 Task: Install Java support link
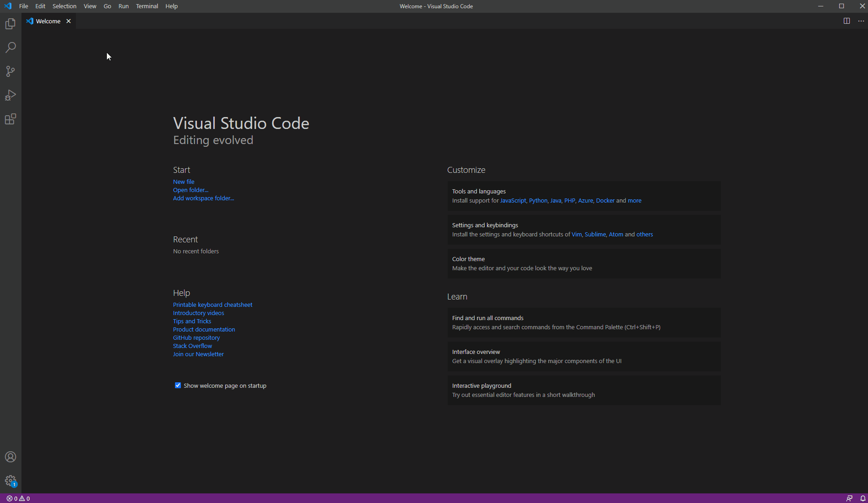coord(556,200)
